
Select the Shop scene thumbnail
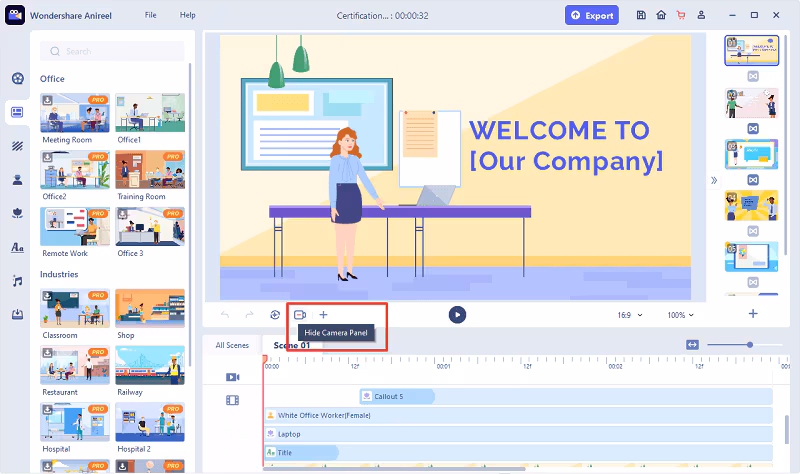point(150,308)
